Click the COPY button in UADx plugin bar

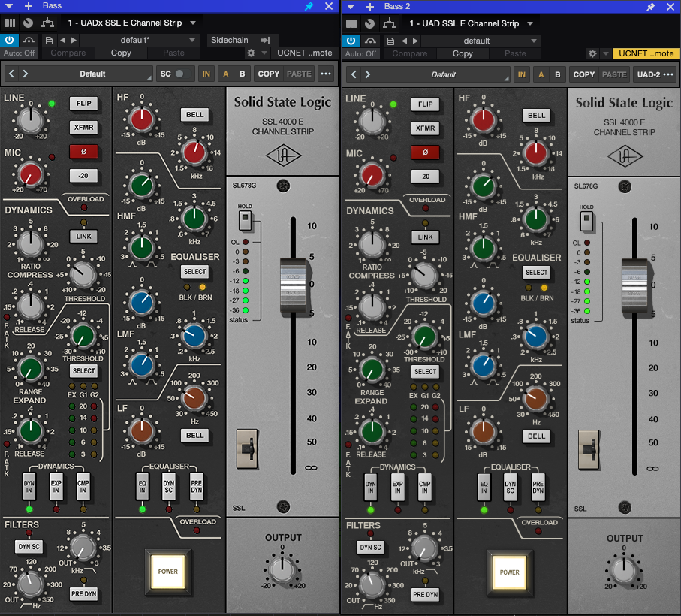coord(268,74)
